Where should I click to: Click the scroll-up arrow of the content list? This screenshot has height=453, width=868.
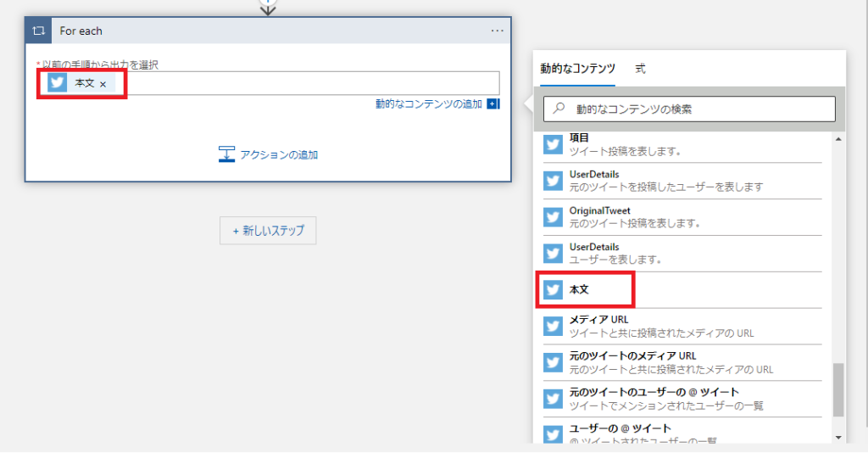838,139
